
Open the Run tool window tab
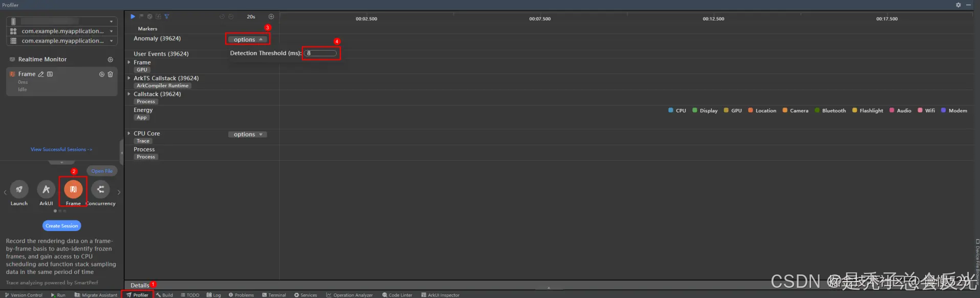point(58,295)
